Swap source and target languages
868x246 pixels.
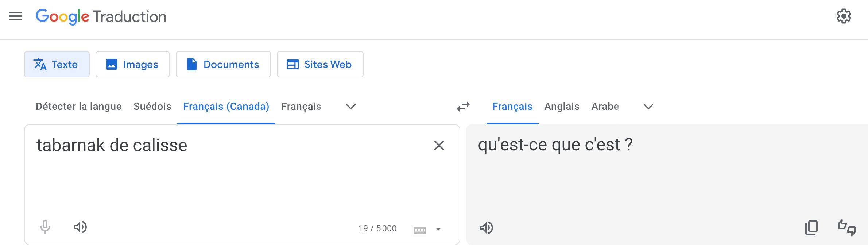point(462,107)
